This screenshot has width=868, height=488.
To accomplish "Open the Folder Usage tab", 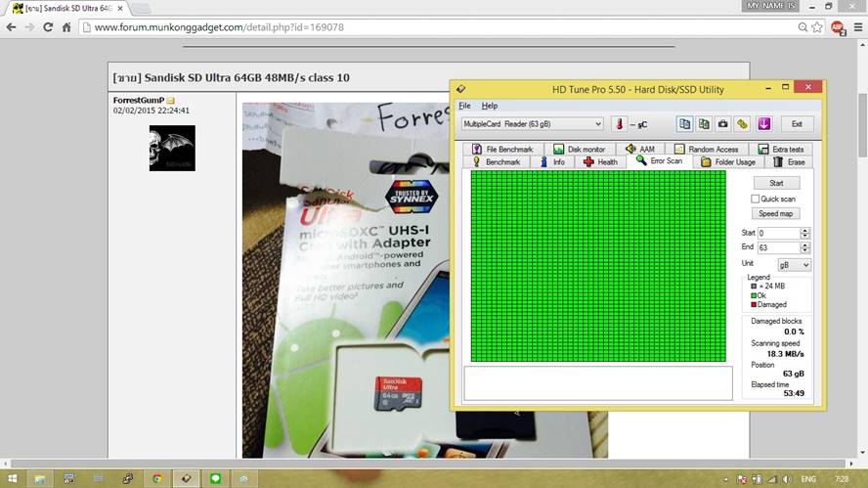I will click(x=728, y=162).
